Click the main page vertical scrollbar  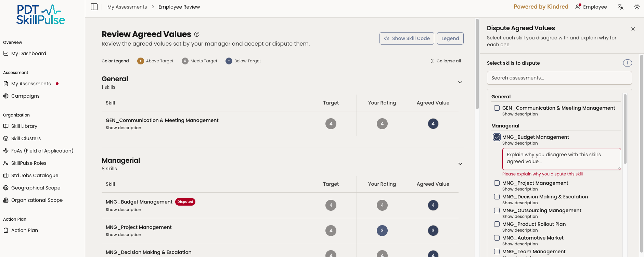[477, 64]
